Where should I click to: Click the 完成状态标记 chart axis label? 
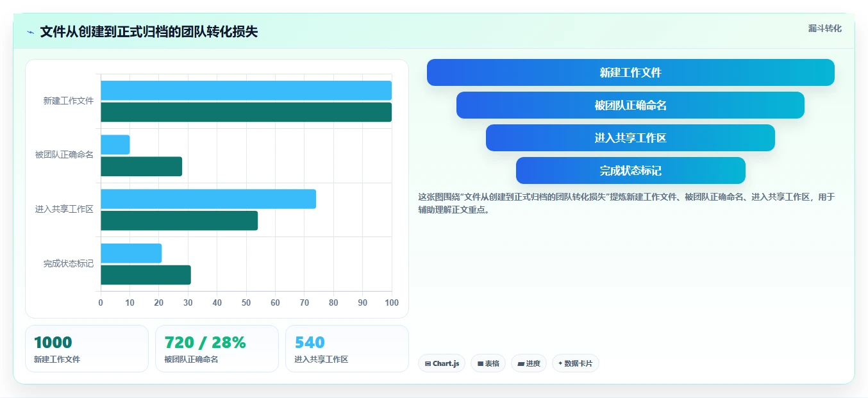(69, 264)
